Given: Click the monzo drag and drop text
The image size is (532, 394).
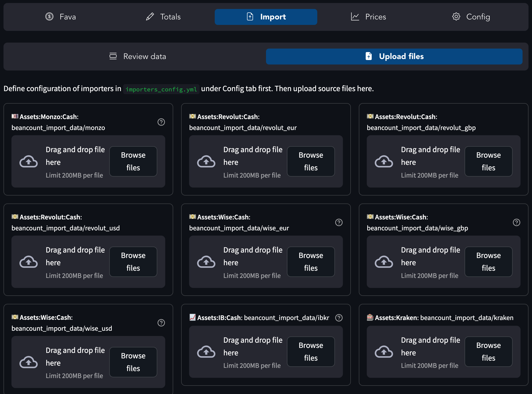Looking at the screenshot, I should (x=75, y=156).
